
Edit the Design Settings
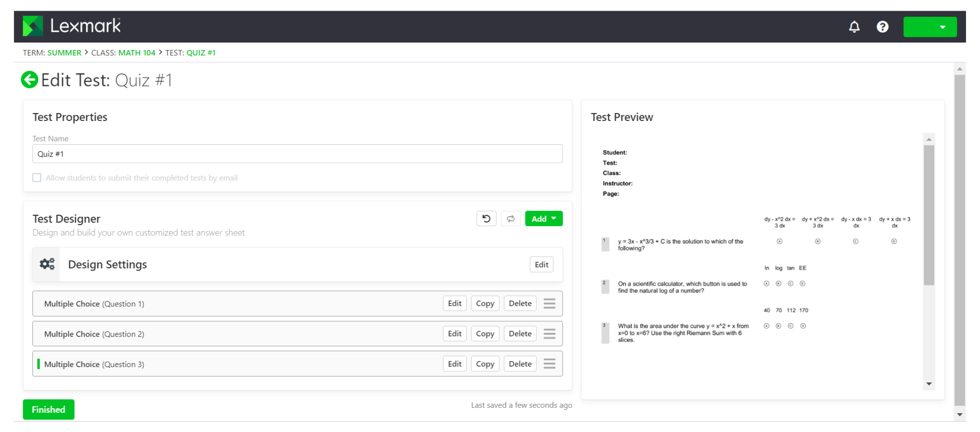pos(541,264)
